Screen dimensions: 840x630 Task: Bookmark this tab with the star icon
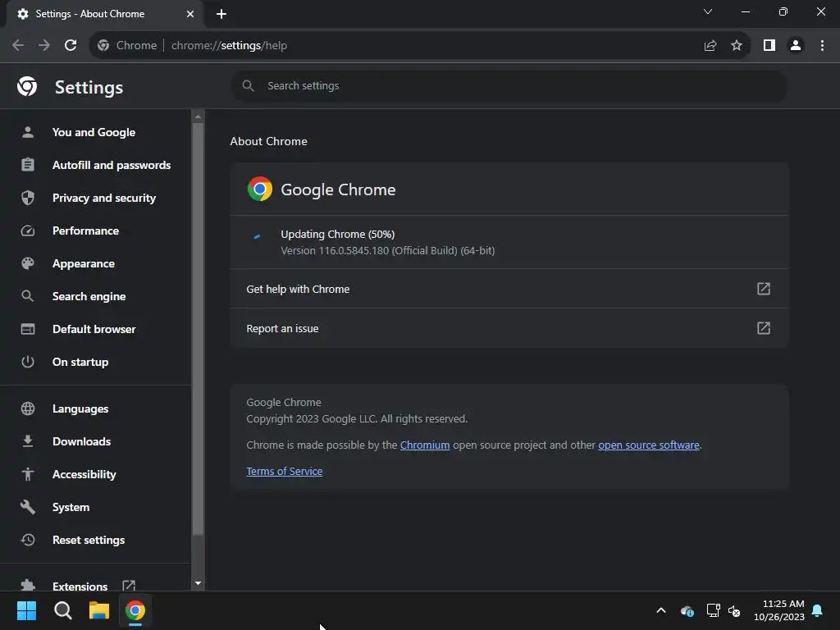pyautogui.click(x=737, y=46)
